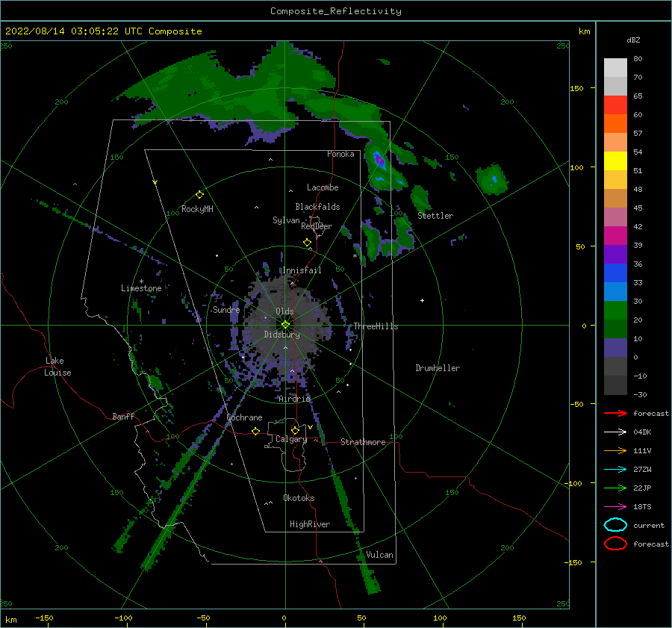Pick the magenta 39-42 dBZ color swatch

pos(615,235)
